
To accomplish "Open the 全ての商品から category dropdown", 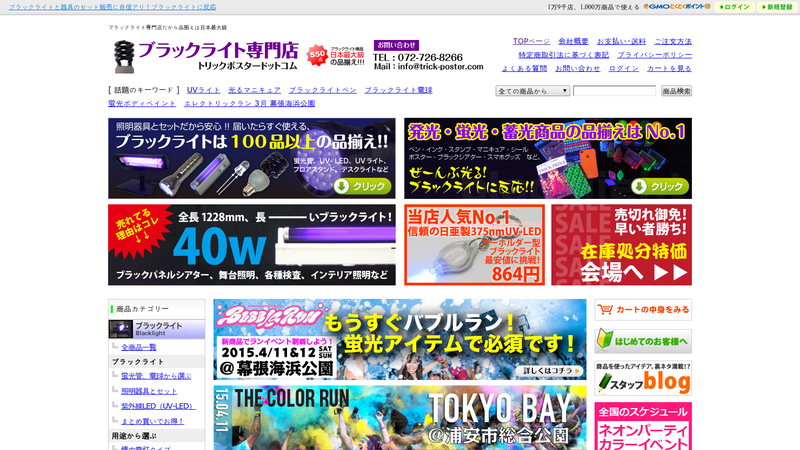I will tap(532, 91).
